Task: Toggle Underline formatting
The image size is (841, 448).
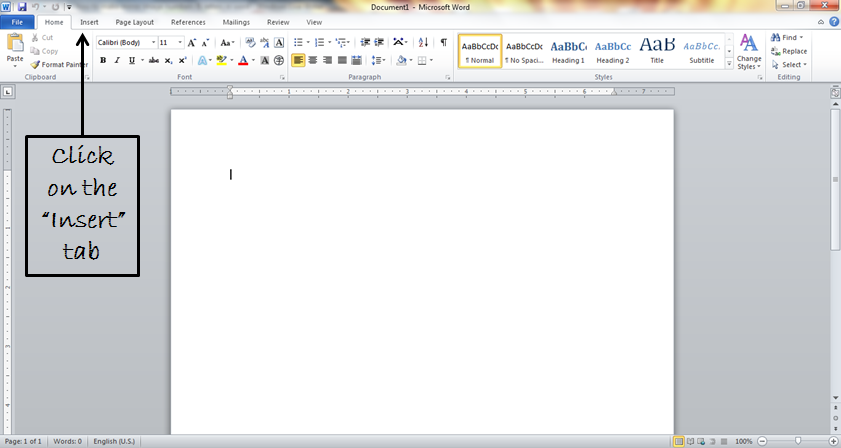Action: tap(131, 61)
